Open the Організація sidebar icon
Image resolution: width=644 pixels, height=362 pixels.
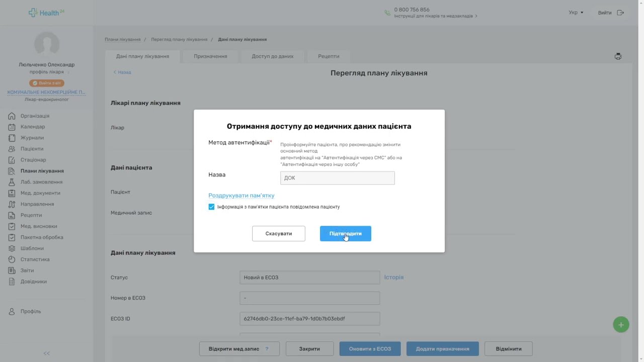tap(12, 116)
